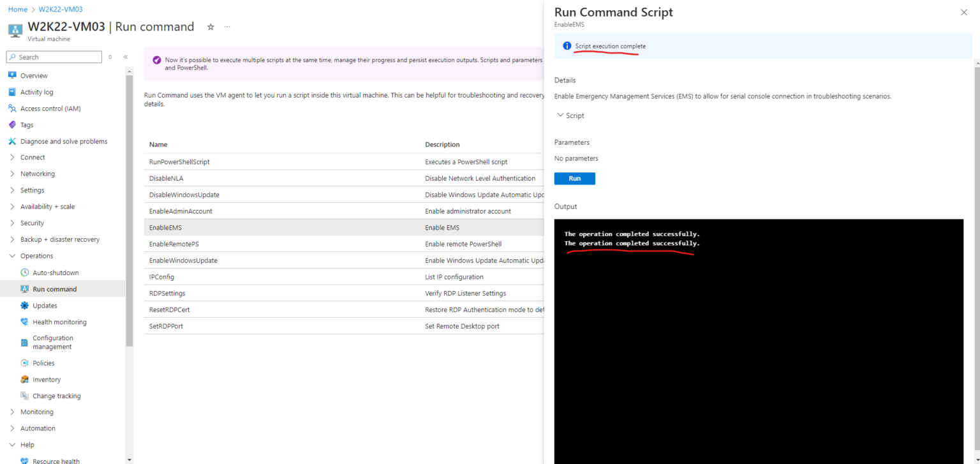Viewport: 980px width, 464px height.
Task: Click the sidebar search box
Action: [54, 57]
